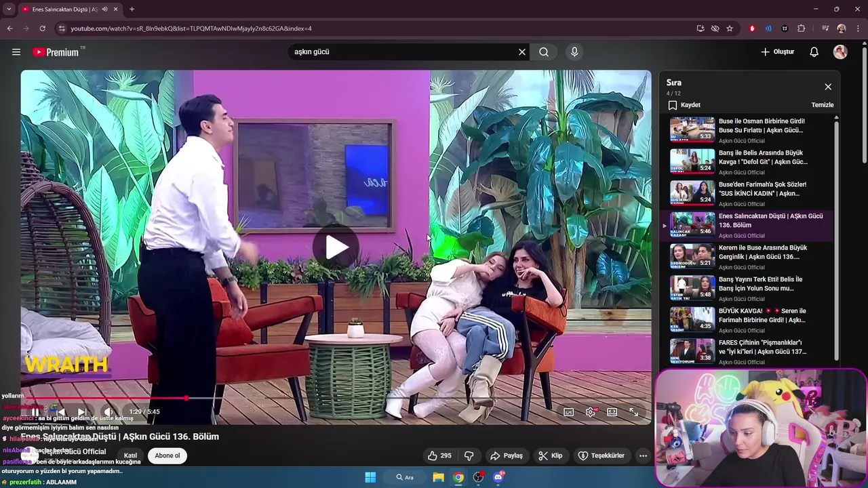The image size is (868, 488).
Task: Open more actions three-dot menu
Action: coord(643,455)
